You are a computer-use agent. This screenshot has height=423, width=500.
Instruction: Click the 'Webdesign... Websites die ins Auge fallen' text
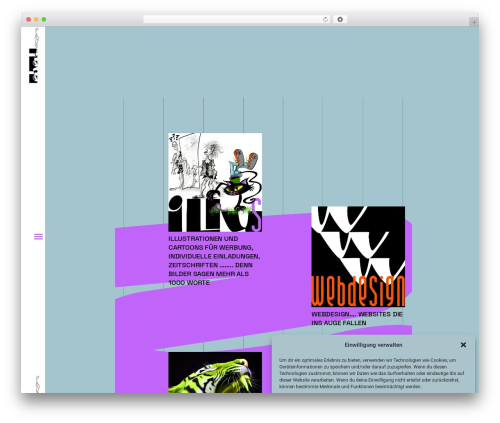[x=357, y=318]
